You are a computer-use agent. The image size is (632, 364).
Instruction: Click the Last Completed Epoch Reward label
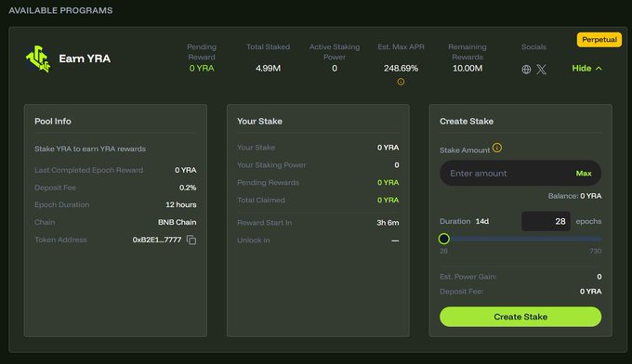[88, 170]
